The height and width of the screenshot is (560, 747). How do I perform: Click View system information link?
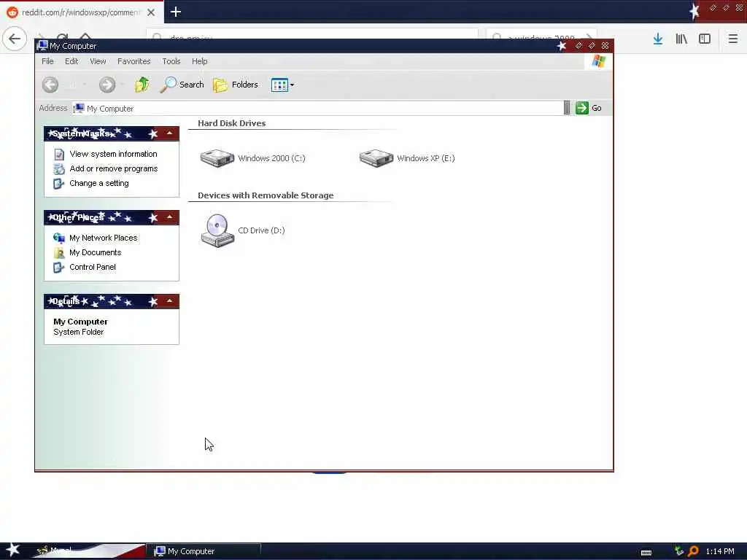click(x=113, y=154)
